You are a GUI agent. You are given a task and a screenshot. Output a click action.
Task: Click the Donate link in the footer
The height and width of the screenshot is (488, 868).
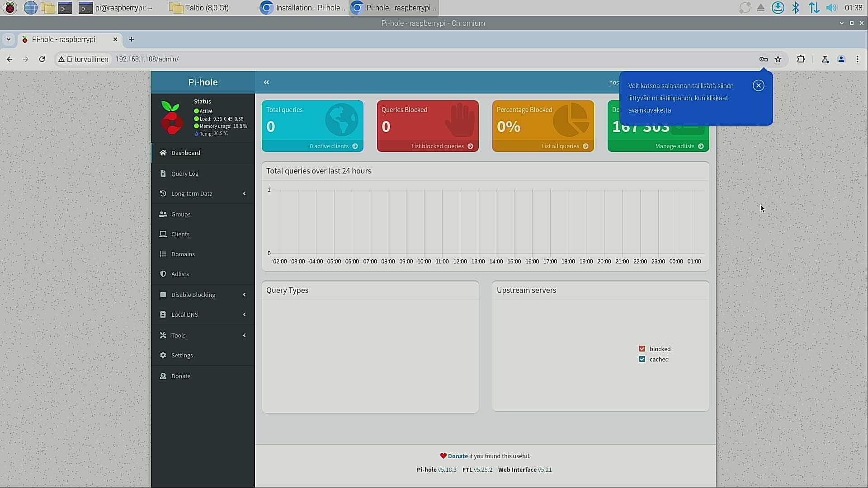pyautogui.click(x=458, y=456)
